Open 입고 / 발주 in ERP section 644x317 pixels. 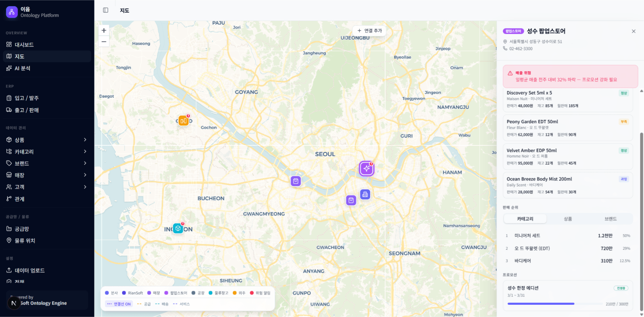click(x=47, y=98)
